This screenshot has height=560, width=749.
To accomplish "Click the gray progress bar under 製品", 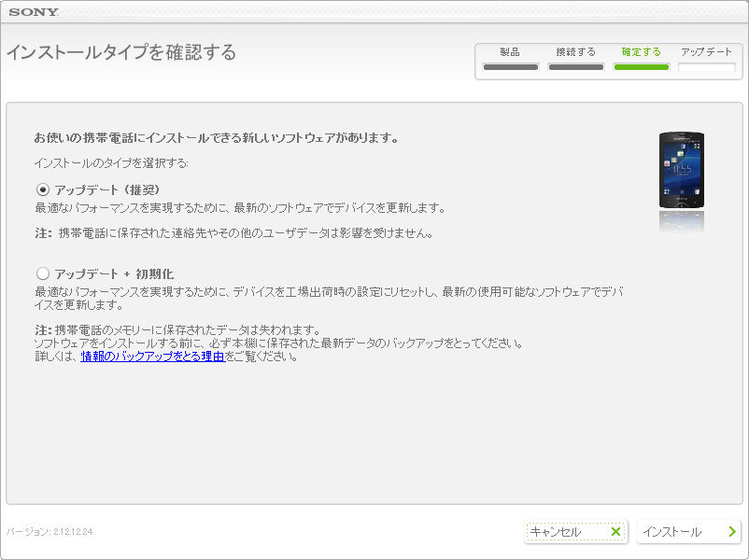I will coord(511,67).
